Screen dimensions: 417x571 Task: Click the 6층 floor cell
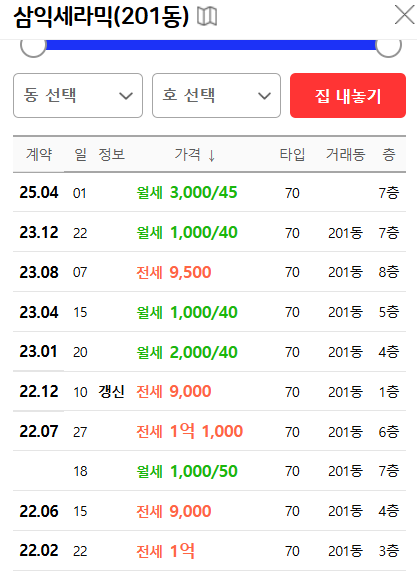[389, 432]
